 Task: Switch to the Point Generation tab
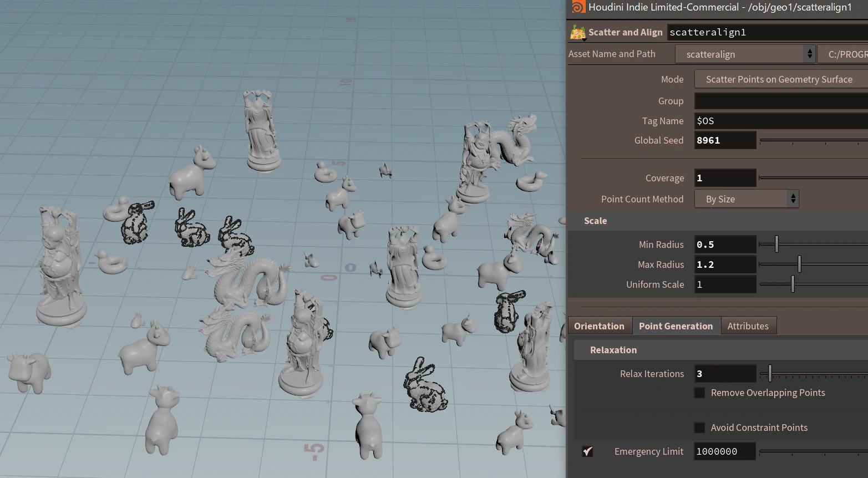[676, 326]
